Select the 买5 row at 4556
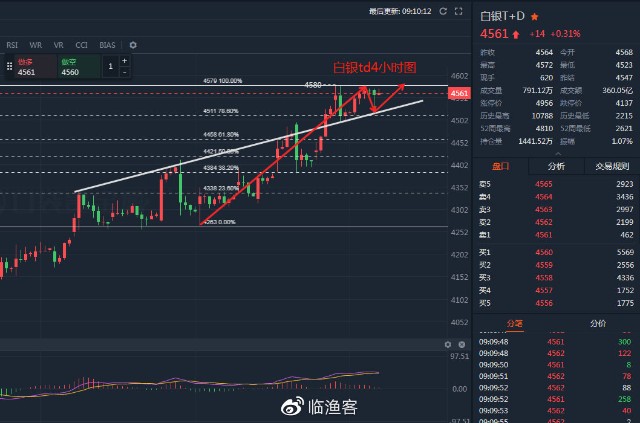The image size is (640, 423). (556, 303)
